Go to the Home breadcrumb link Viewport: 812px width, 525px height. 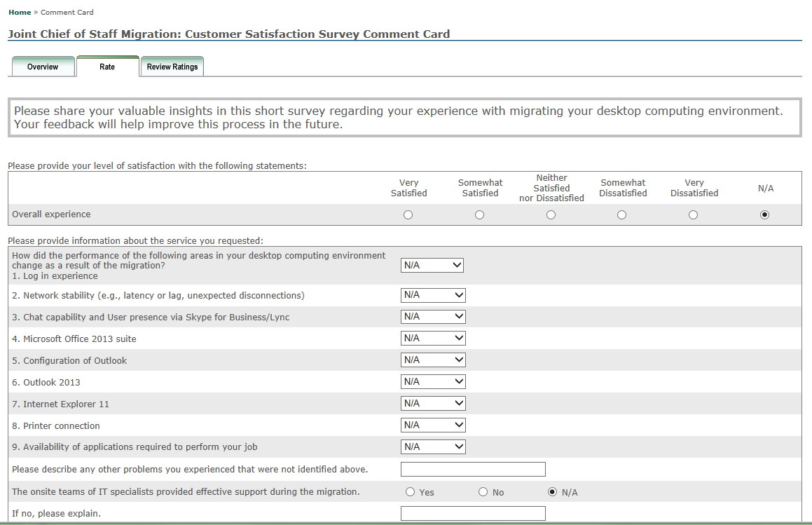[x=20, y=13]
